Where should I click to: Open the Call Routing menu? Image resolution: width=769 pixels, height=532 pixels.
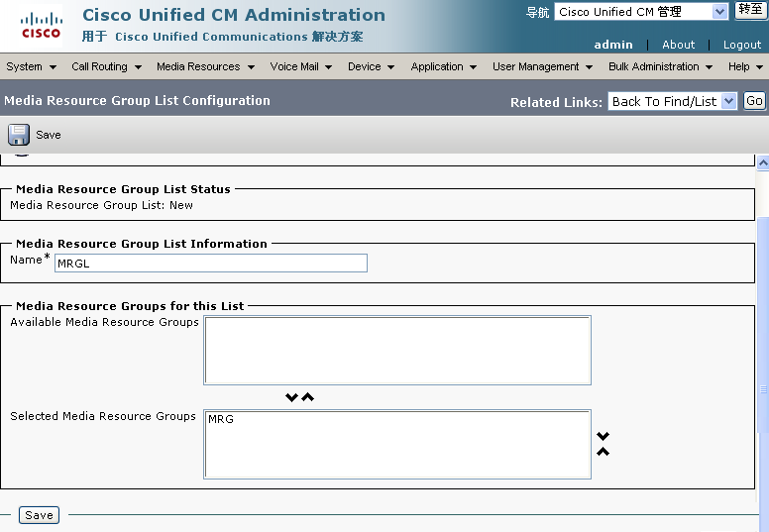tap(106, 66)
